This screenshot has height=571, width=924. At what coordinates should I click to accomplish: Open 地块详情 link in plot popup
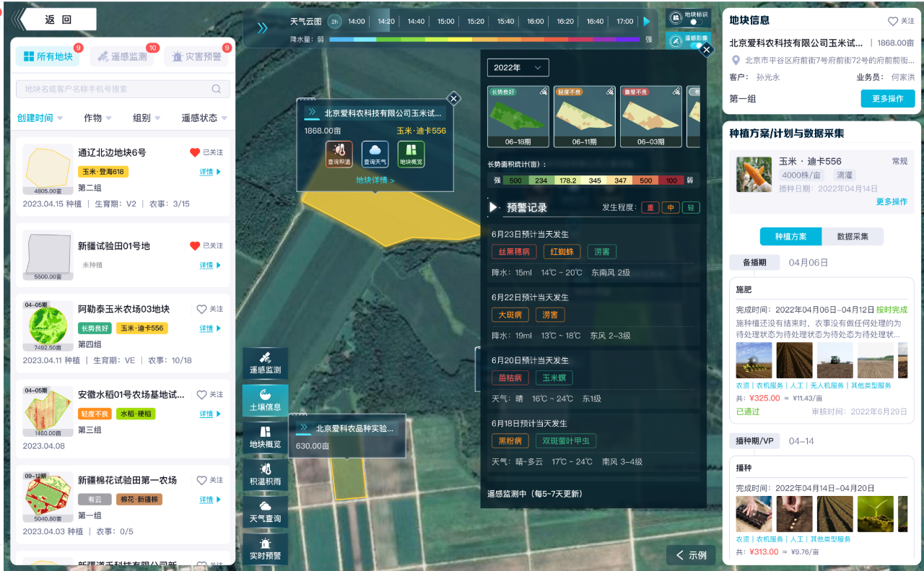pyautogui.click(x=375, y=180)
